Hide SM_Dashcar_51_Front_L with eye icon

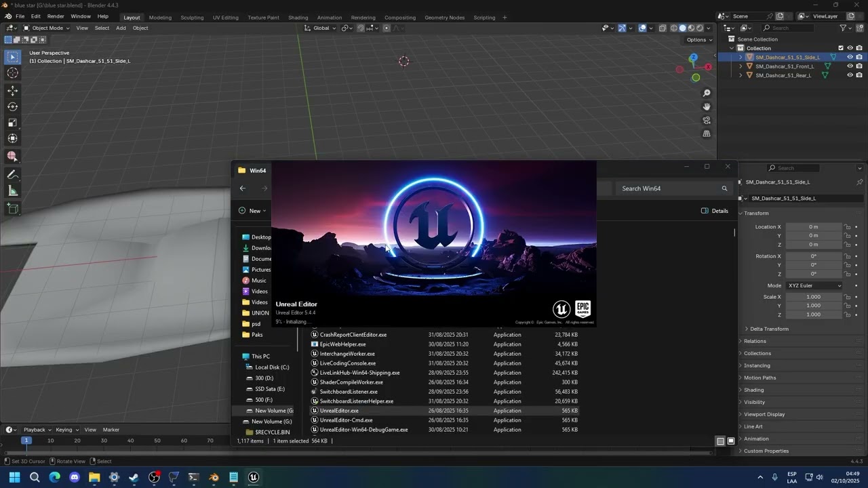click(x=850, y=66)
